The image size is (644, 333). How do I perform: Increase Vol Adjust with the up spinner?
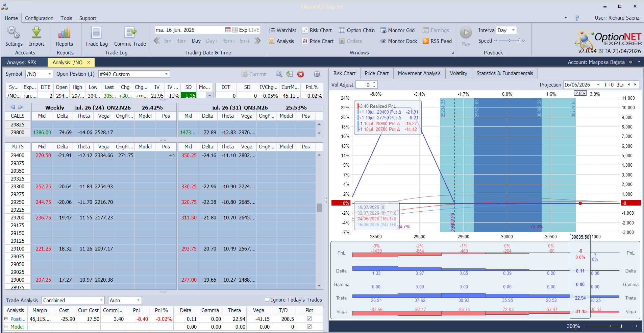374,83
